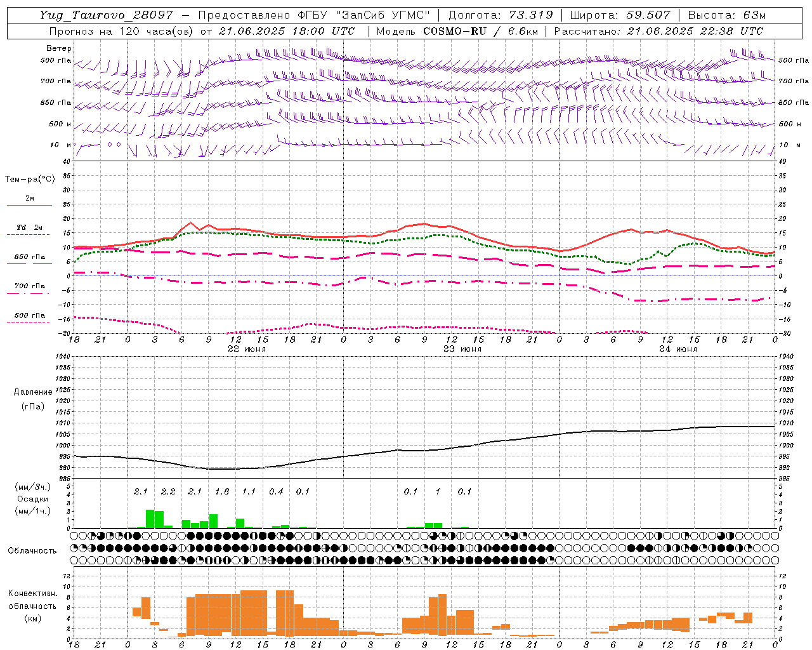Screen dimensions: 812x650
Task: Click the '(мм/1ч.)' precipitation unit label
Action: pos(32,511)
